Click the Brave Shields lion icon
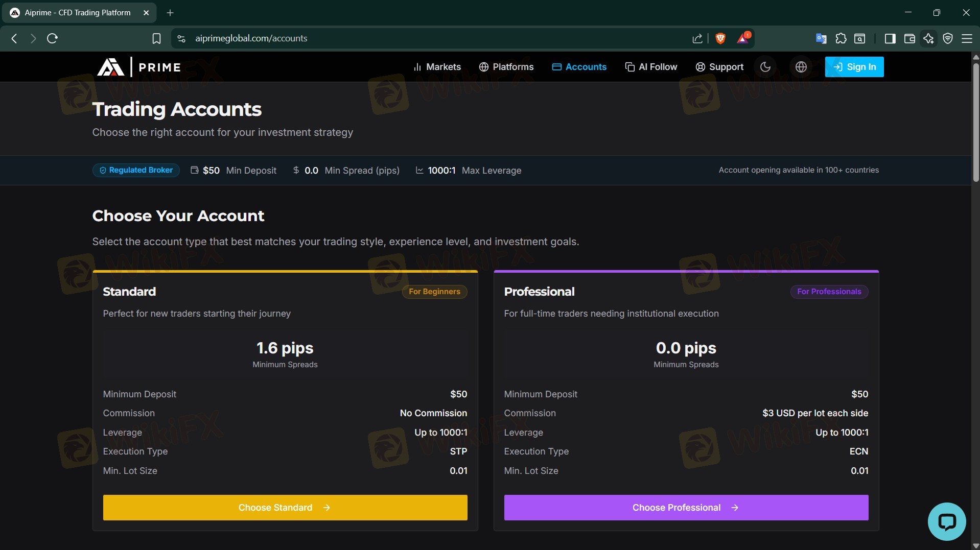Screen dimensions: 980x550 click(x=720, y=38)
